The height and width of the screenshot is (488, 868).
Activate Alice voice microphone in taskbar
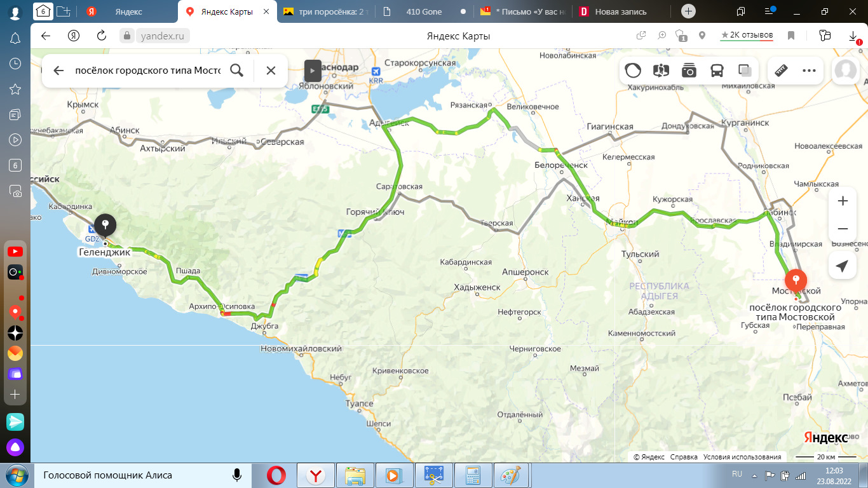pos(237,475)
